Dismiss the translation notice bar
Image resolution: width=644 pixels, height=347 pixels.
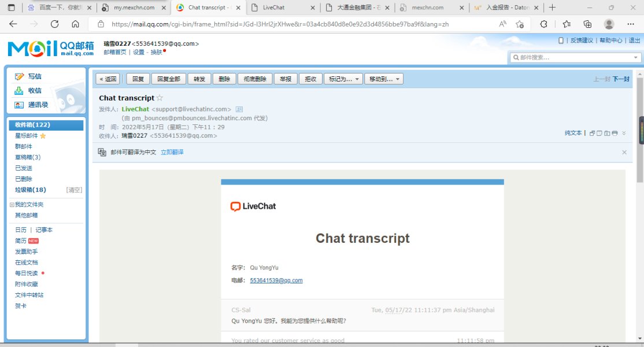(x=624, y=152)
